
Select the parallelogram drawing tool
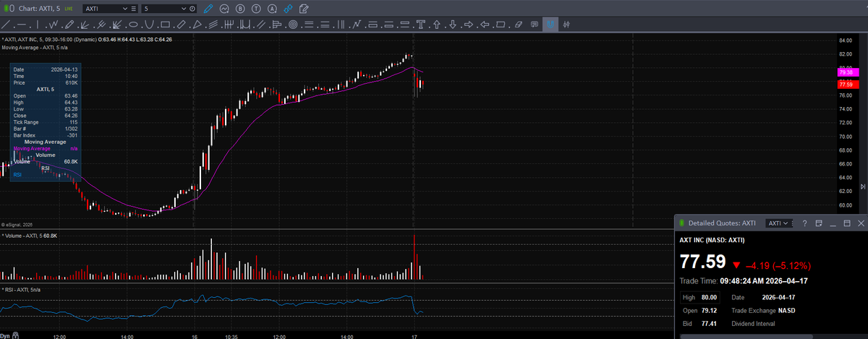501,25
